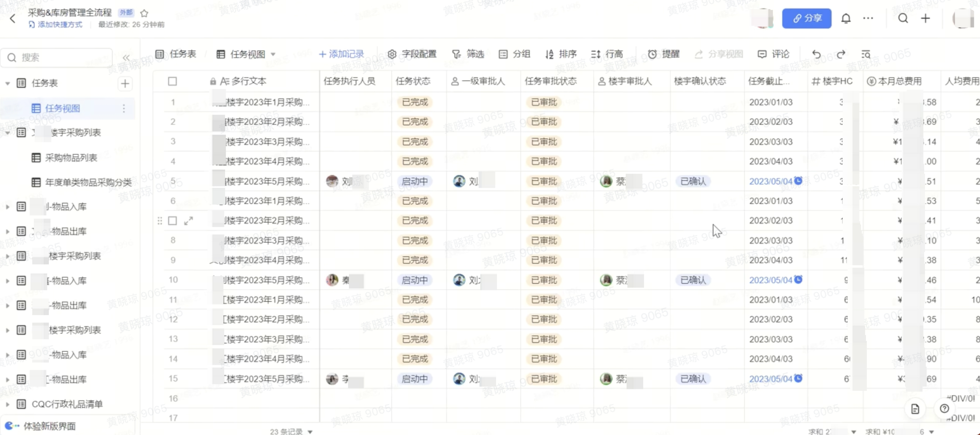Star this document as favorite
Screen dimensions: 980x435
[x=144, y=13]
